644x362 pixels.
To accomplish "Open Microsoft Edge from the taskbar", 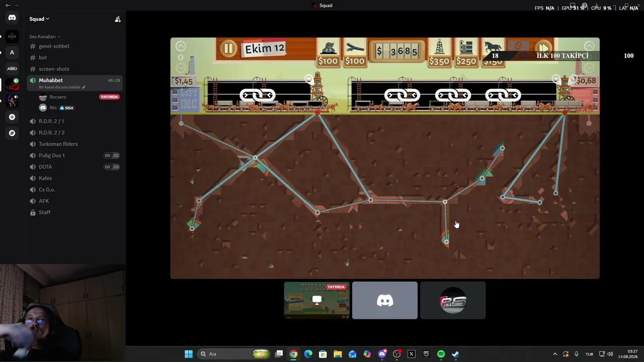I will pos(308,354).
